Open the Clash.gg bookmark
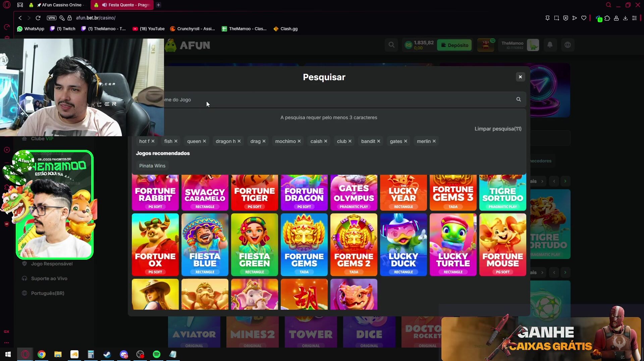 (x=285, y=29)
